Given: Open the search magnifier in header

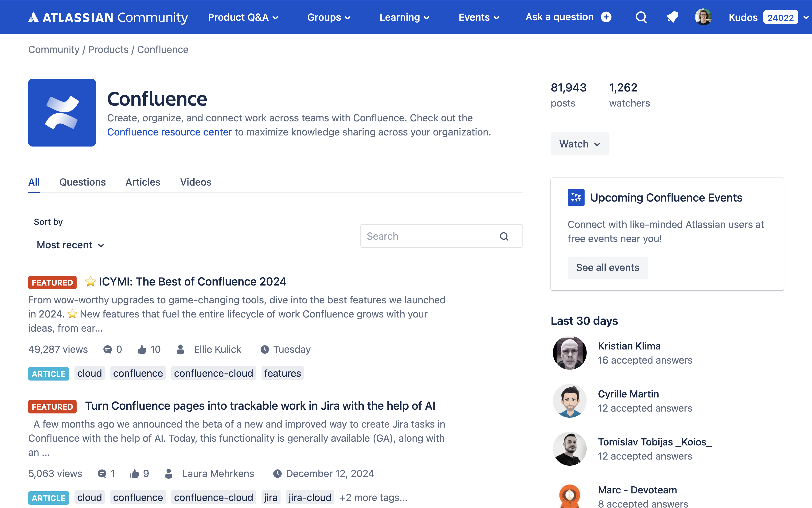Looking at the screenshot, I should 641,17.
